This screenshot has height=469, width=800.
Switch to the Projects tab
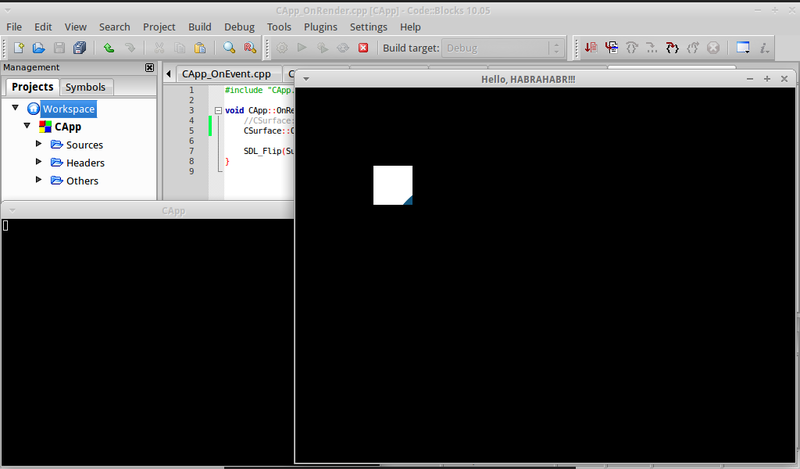tap(33, 87)
